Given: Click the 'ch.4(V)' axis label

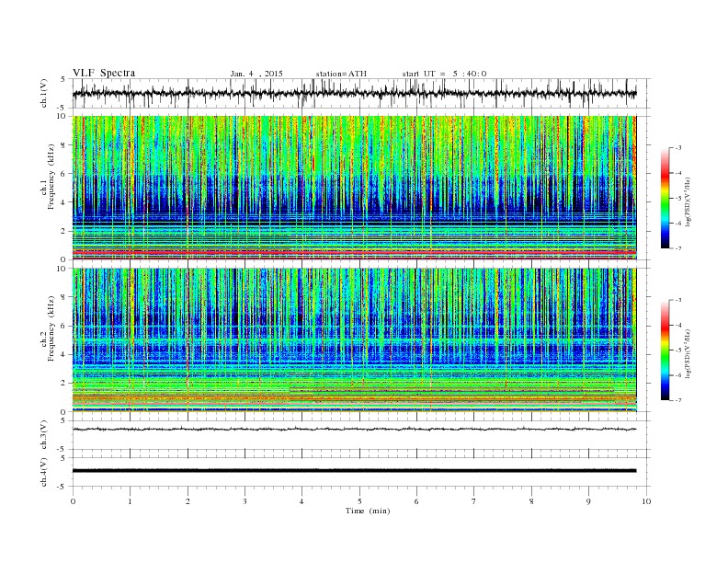Looking at the screenshot, I should pos(44,472).
